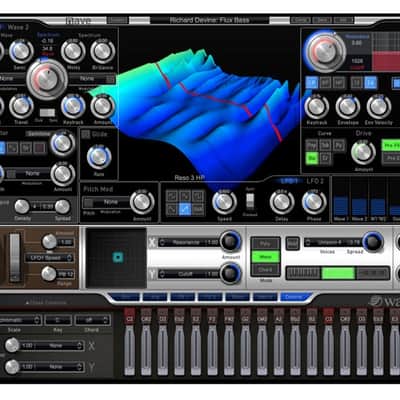The height and width of the screenshot is (400, 400).
Task: Click the A2 note button in sequencer
Action: [279, 316]
